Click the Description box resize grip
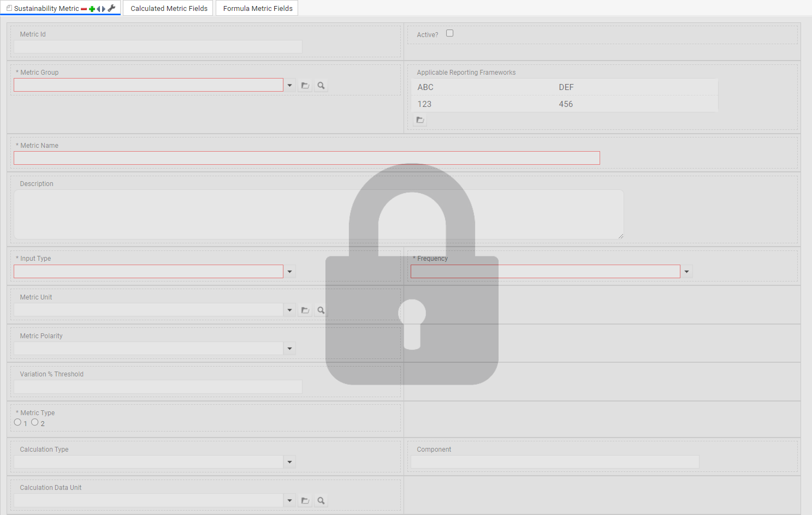 pyautogui.click(x=620, y=235)
